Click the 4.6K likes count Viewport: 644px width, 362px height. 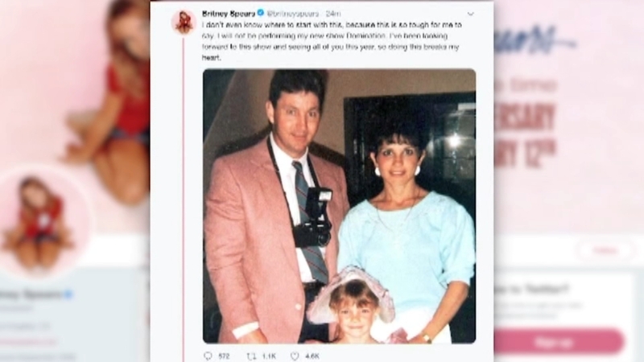point(312,356)
